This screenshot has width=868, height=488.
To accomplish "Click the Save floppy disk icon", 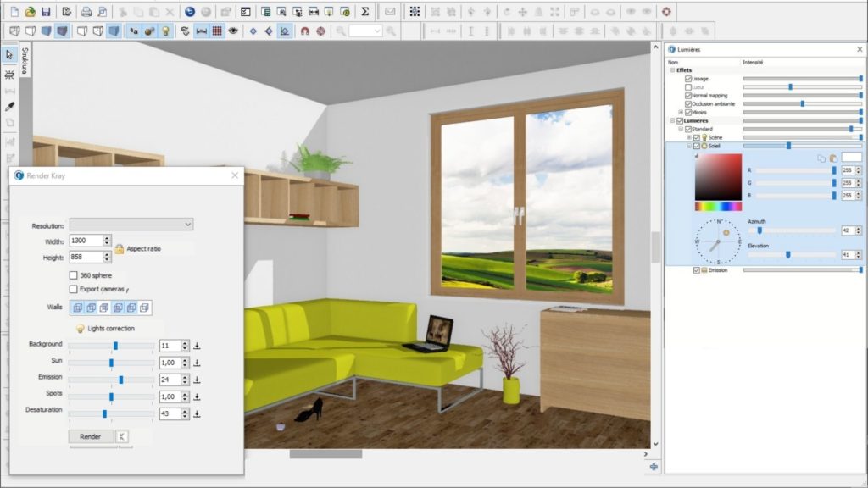I will [x=46, y=12].
